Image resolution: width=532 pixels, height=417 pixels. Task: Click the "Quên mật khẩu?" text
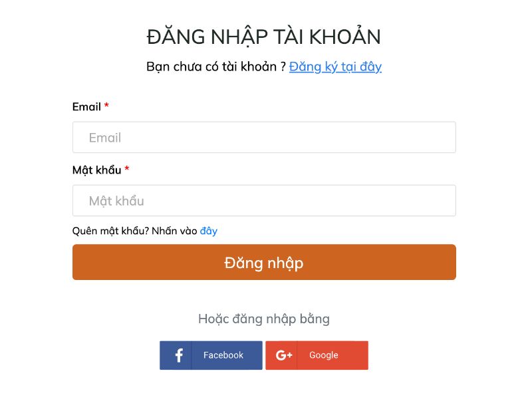[x=110, y=231]
